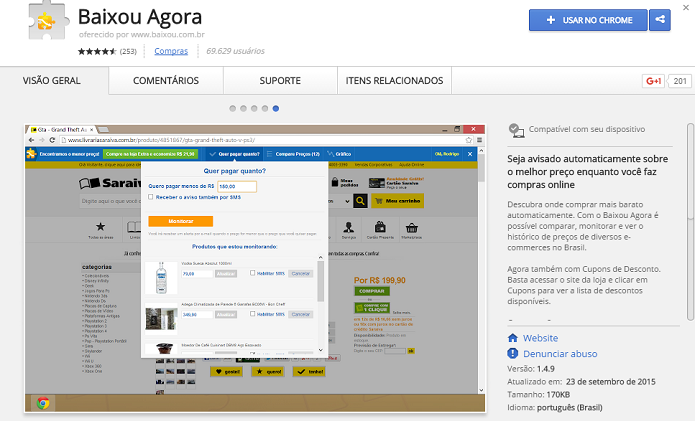This screenshot has width=695, height=421.
Task: Click the Adega Climatizada product thumbnail
Action: tap(161, 319)
